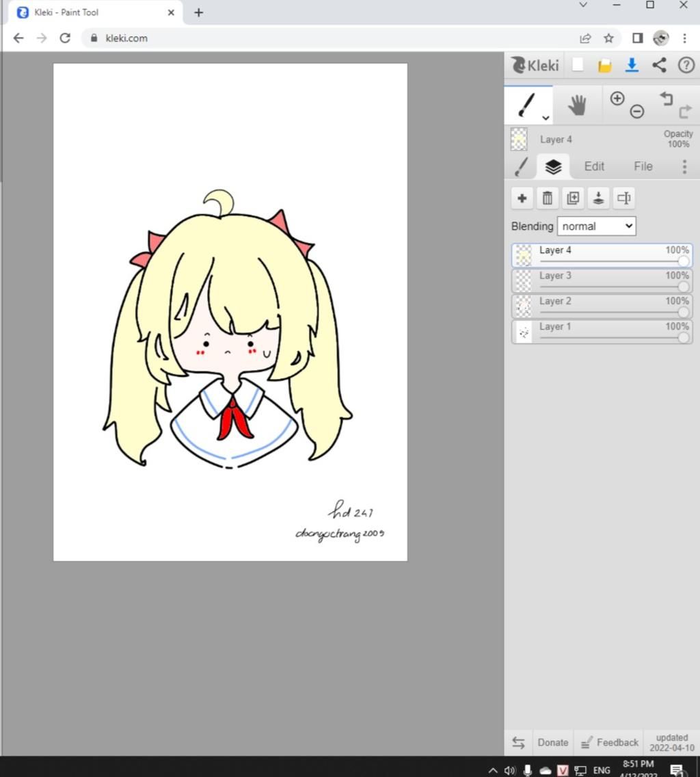The width and height of the screenshot is (700, 777).
Task: Select Layer 3 in layer list
Action: coord(602,281)
